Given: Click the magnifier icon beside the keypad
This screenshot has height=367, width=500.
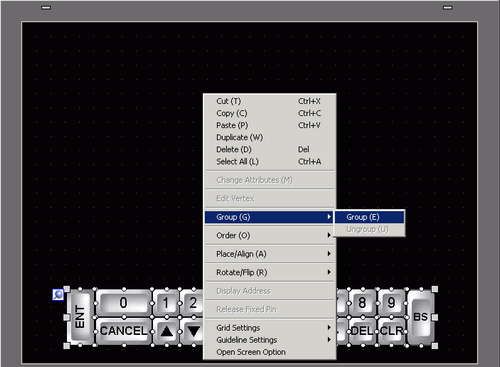Looking at the screenshot, I should click(x=58, y=295).
